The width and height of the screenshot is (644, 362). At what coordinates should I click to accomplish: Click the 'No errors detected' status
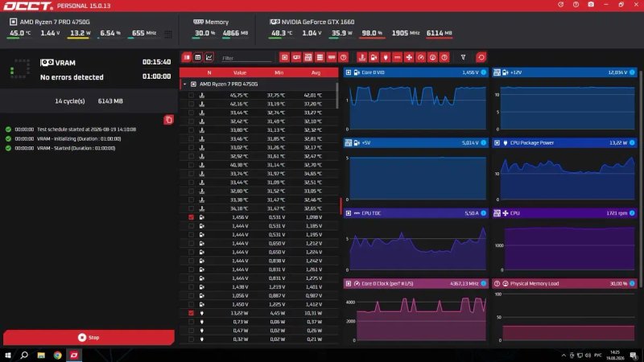click(x=72, y=77)
